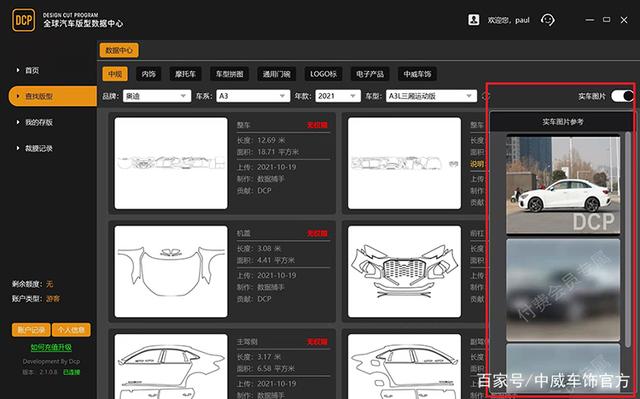Click the orange 说明 text on second card
Screen dimensions: 640x399
[477, 164]
